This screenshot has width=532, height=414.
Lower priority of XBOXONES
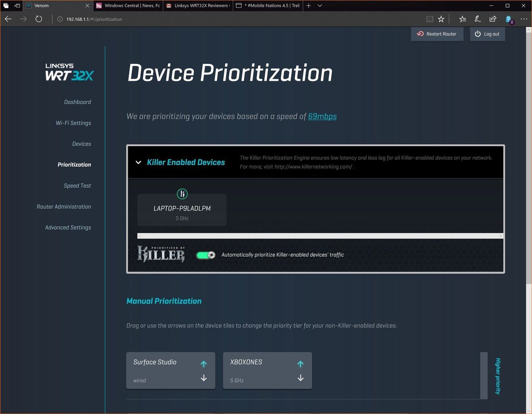300,378
